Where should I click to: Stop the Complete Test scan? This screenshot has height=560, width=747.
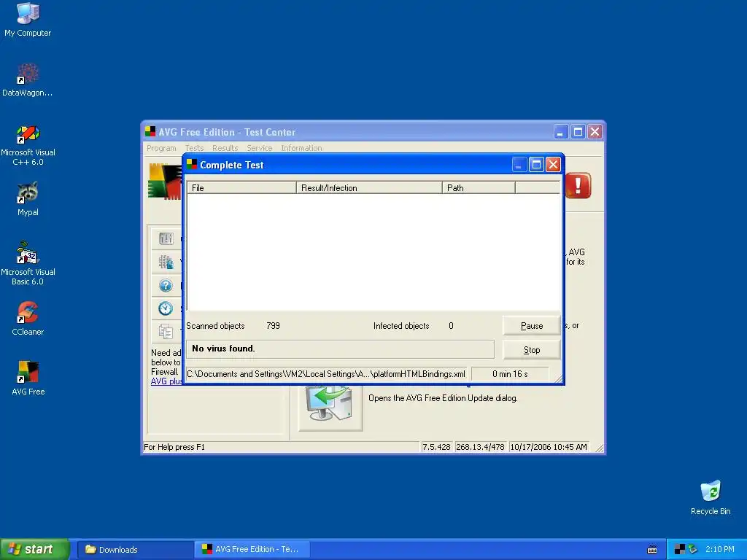point(532,350)
